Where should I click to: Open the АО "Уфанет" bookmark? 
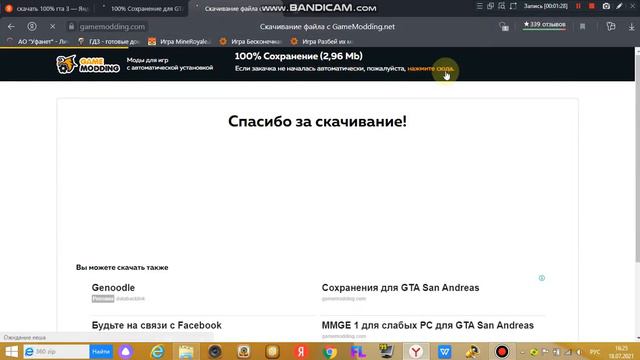point(38,41)
